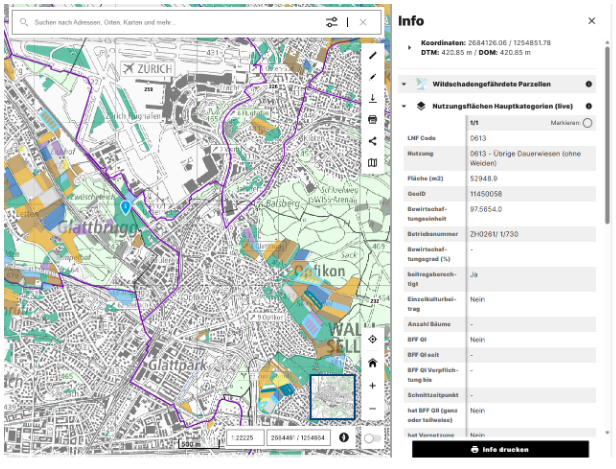616x469 pixels.
Task: Show info for Nutzungsflächen Hauptkategorien layer
Action: [x=588, y=106]
